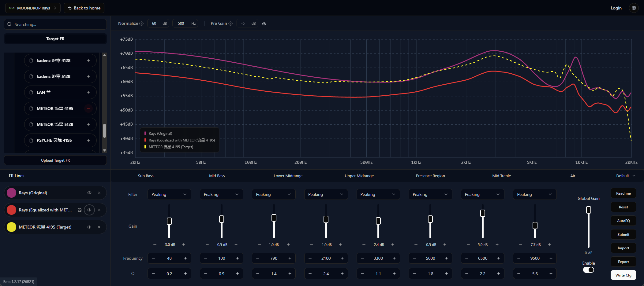Open the MOONDROP Rays device dropdown
The height and width of the screenshot is (286, 644).
[33, 8]
